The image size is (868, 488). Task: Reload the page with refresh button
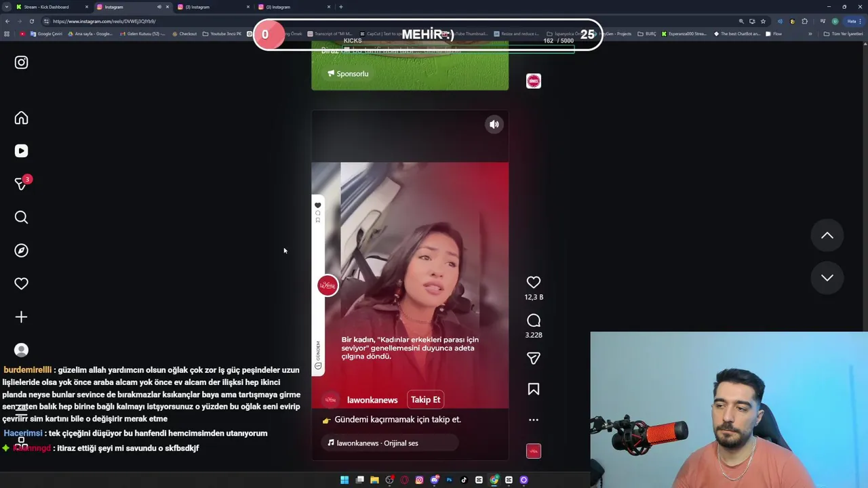point(31,21)
